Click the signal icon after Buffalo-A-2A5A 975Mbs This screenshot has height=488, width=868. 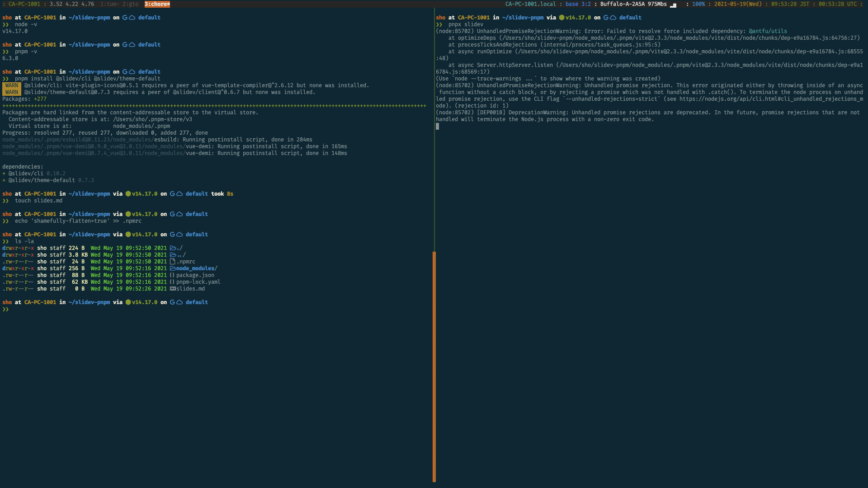click(672, 4)
